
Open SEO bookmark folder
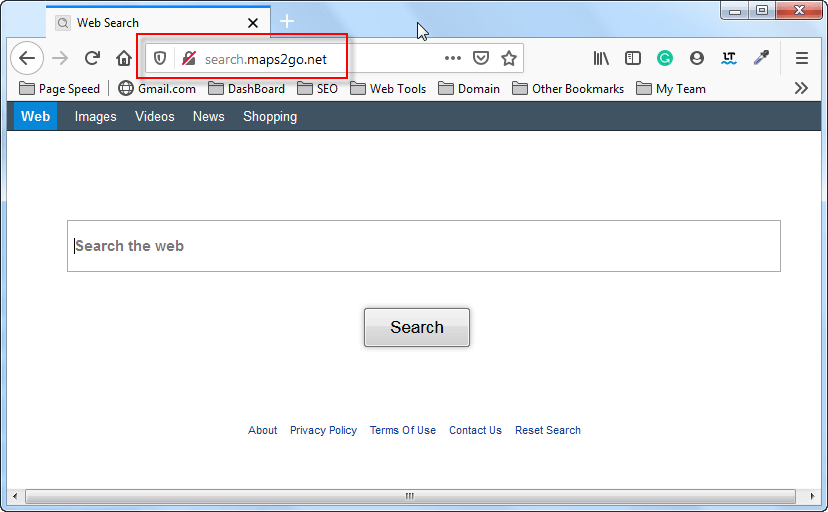[317, 89]
